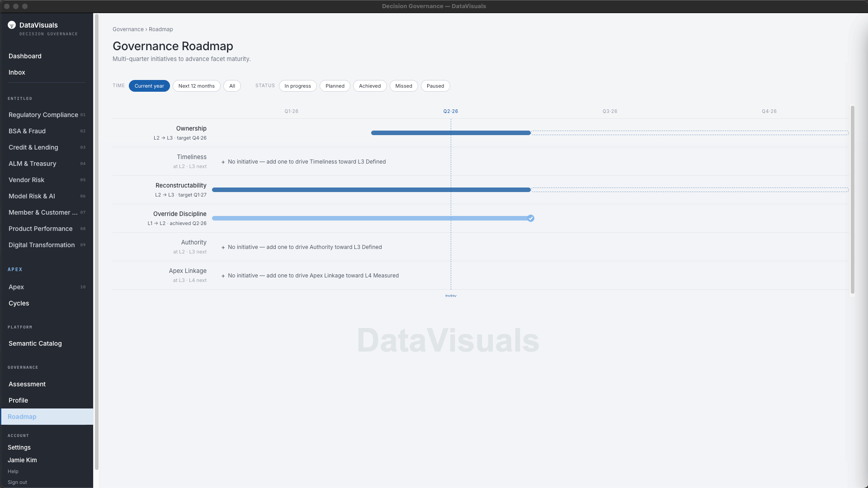Select the All time filter
Viewport: 868px width, 488px height.
click(232, 86)
